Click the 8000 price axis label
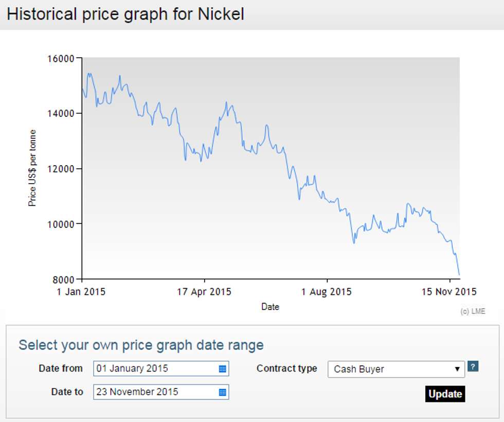Image resolution: width=504 pixels, height=422 pixels. point(63,279)
